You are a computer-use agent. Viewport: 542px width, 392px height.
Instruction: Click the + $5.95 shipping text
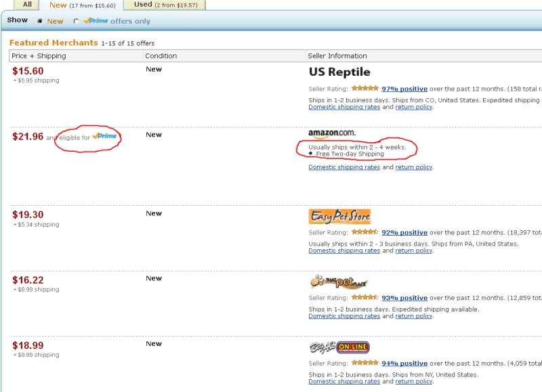(37, 81)
